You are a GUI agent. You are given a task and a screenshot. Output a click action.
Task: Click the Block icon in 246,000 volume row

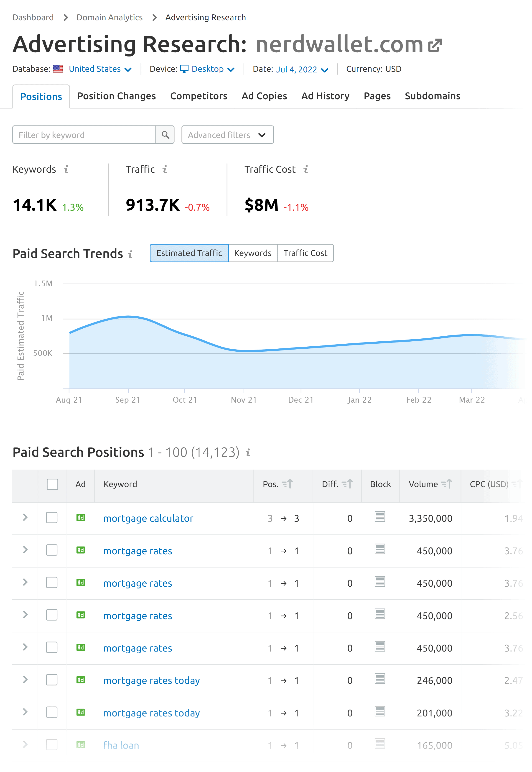coord(380,679)
